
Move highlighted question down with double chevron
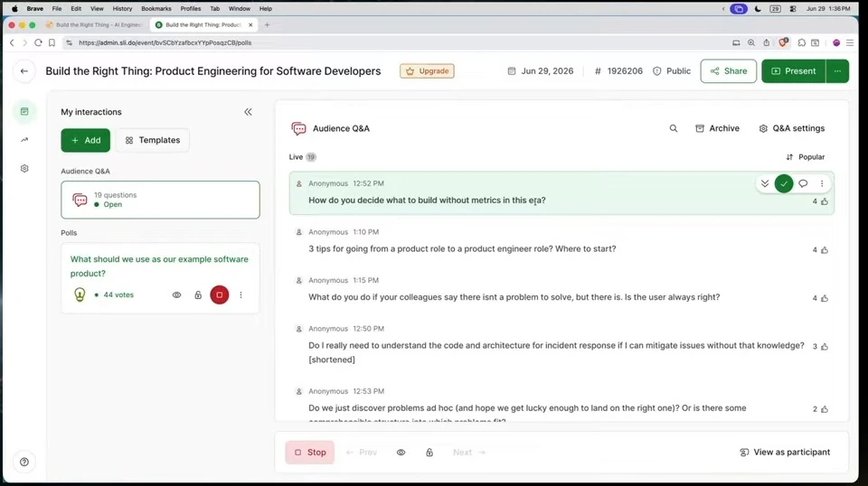765,183
